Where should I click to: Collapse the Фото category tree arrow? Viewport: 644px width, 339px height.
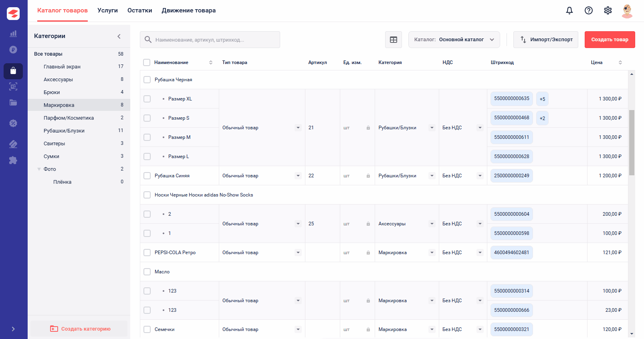pyautogui.click(x=39, y=169)
